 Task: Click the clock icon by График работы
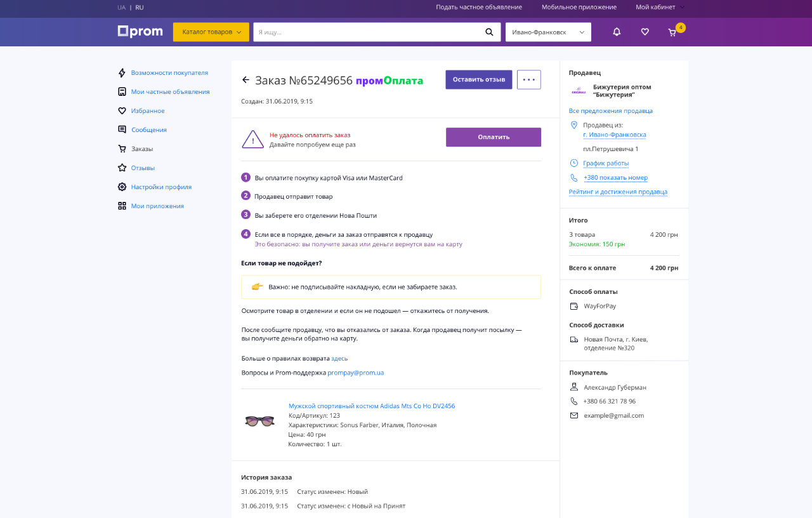point(574,163)
